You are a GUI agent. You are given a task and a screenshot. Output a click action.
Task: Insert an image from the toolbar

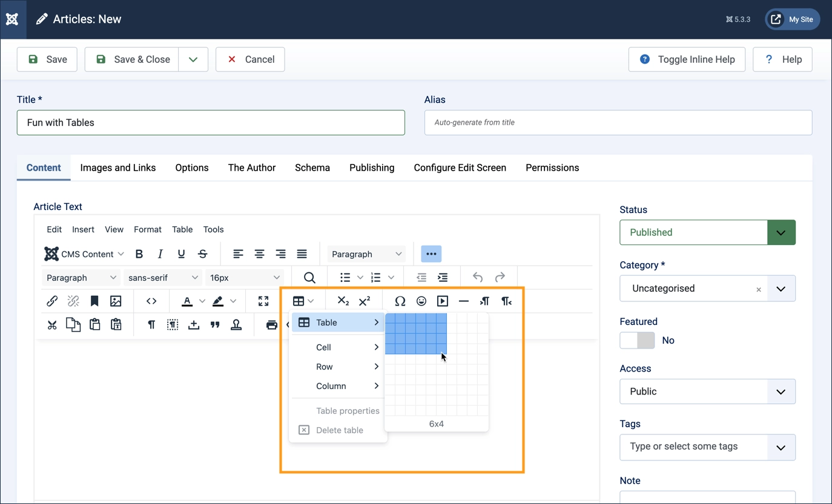click(x=116, y=301)
